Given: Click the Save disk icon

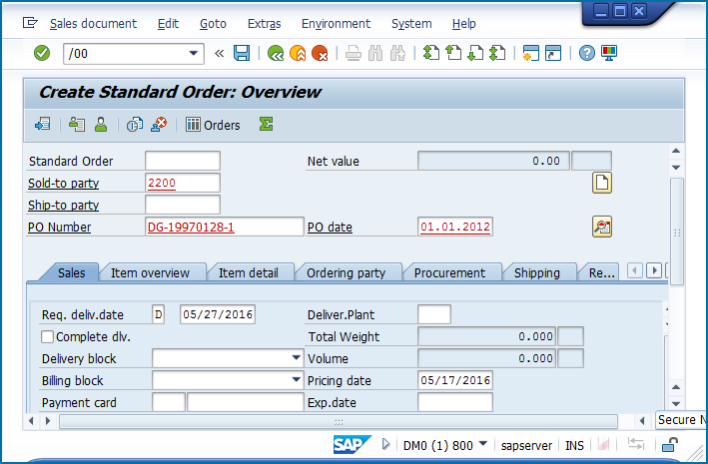Looking at the screenshot, I should click(x=241, y=53).
